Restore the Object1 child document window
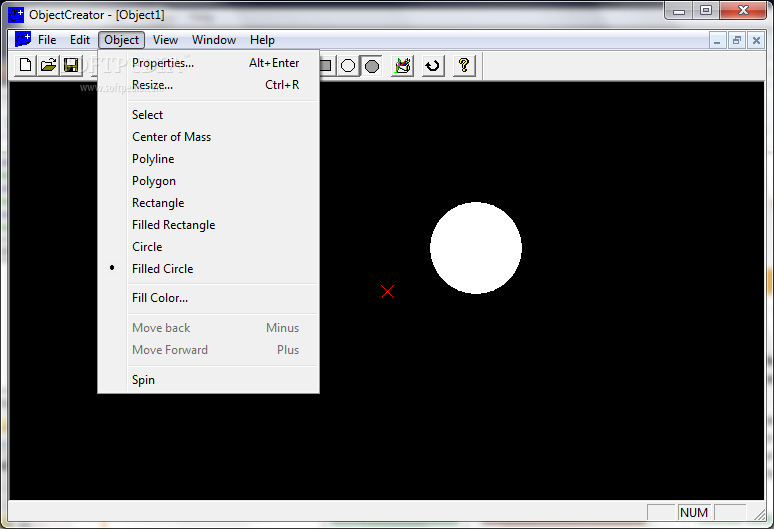The height and width of the screenshot is (529, 774). 736,40
